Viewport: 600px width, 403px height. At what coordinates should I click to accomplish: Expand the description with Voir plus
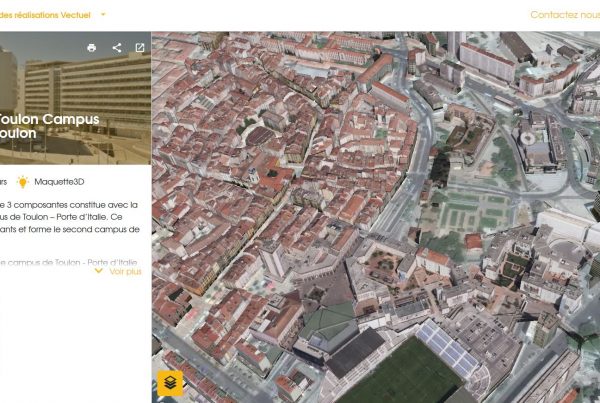tap(125, 271)
